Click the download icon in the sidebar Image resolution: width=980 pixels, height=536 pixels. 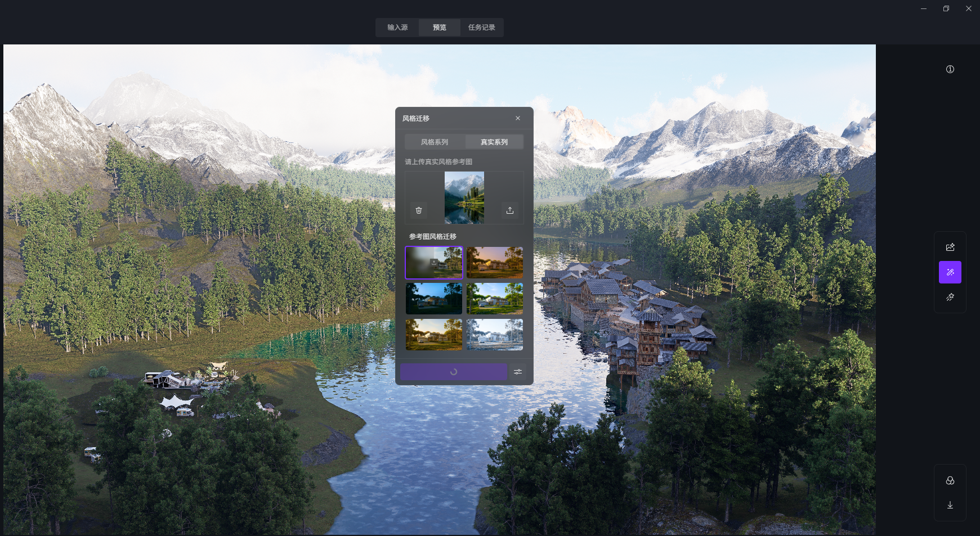click(x=950, y=505)
